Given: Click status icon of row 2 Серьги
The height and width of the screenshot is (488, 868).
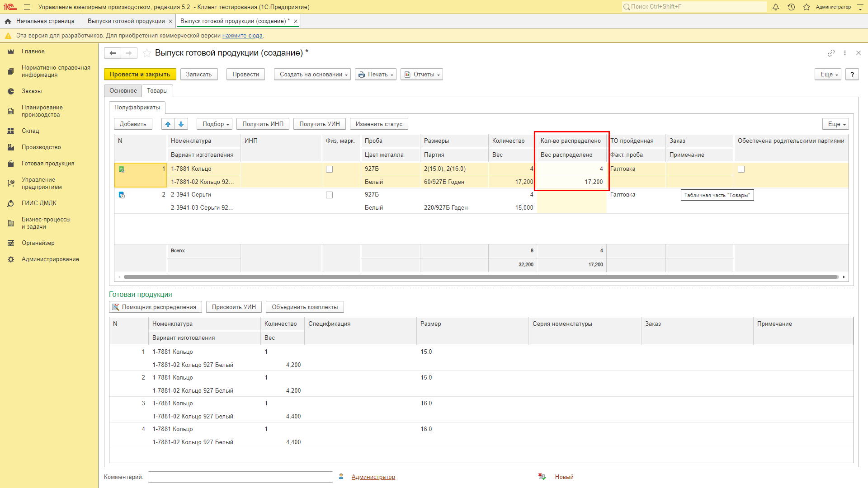Looking at the screenshot, I should [x=122, y=195].
